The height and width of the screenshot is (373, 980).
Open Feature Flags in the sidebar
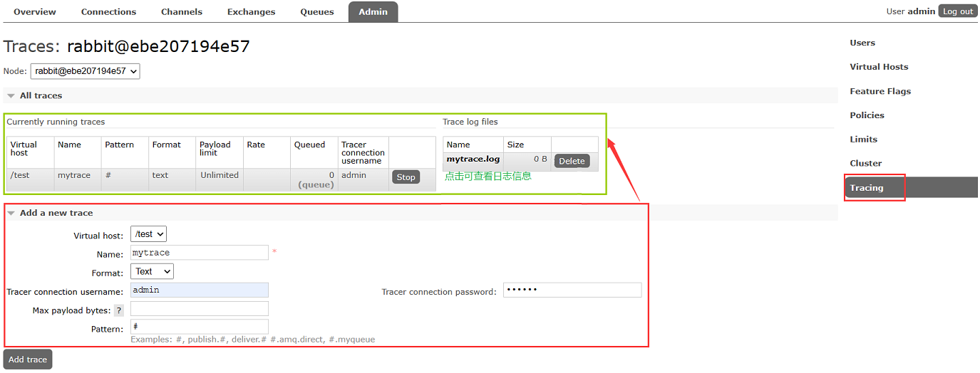[x=880, y=91]
